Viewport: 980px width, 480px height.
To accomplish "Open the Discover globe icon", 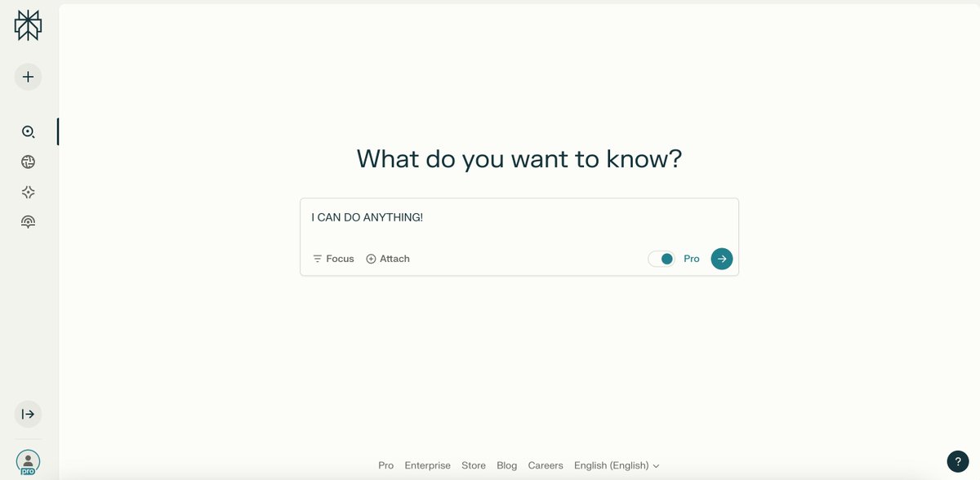I will (28, 162).
